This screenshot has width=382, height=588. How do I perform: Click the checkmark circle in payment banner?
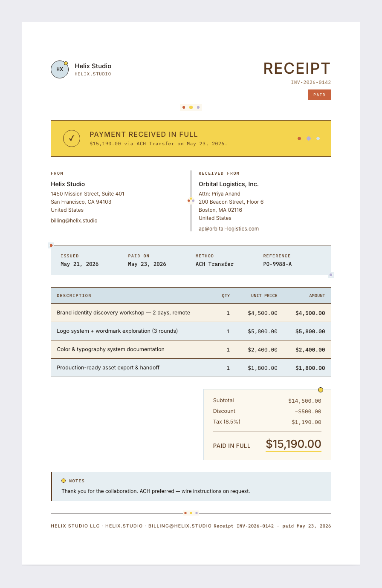coord(72,138)
